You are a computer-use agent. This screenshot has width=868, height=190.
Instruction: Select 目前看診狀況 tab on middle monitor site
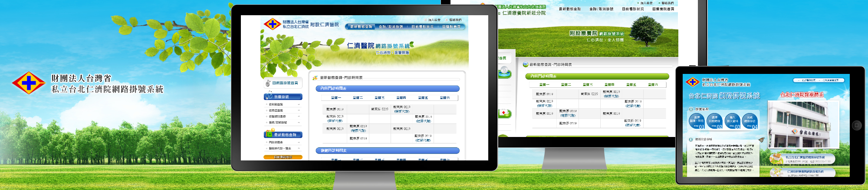pos(633,9)
